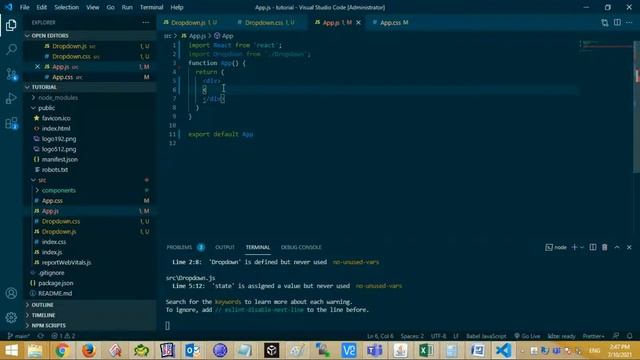
Task: Open the Accounts menu icon
Action: click(x=11, y=293)
